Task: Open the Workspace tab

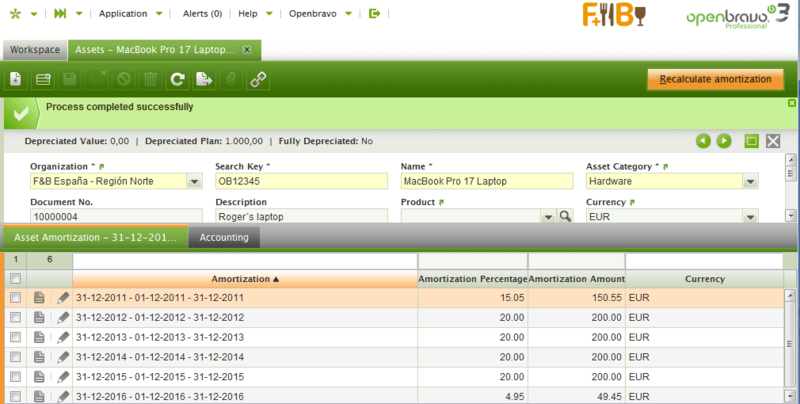Action: point(34,49)
